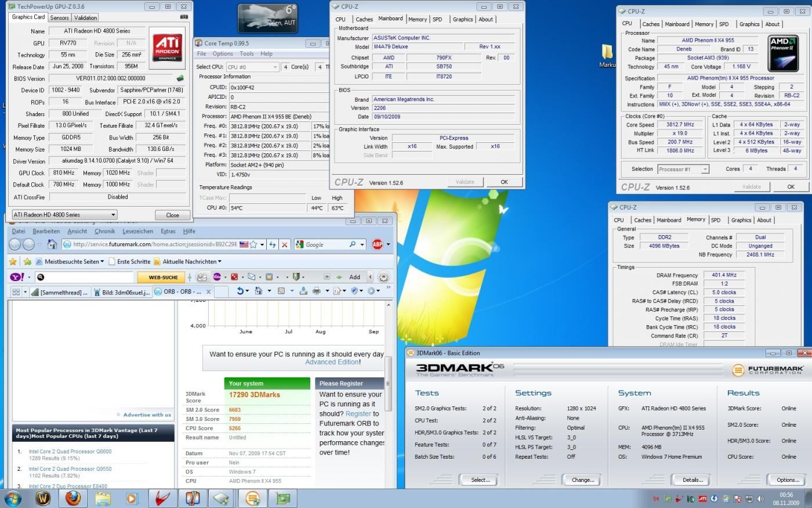Click the ATI tray icon
Screen dimensions: 812x508
click(x=702, y=499)
